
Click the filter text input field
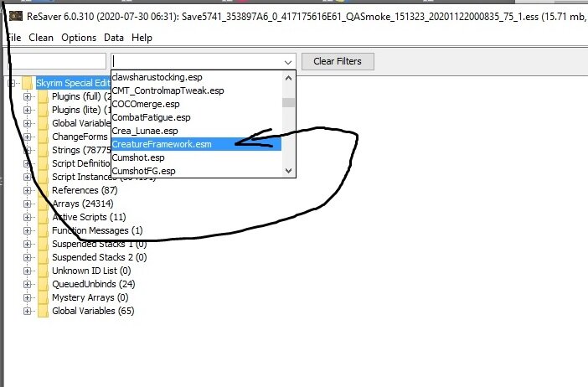coord(57,61)
